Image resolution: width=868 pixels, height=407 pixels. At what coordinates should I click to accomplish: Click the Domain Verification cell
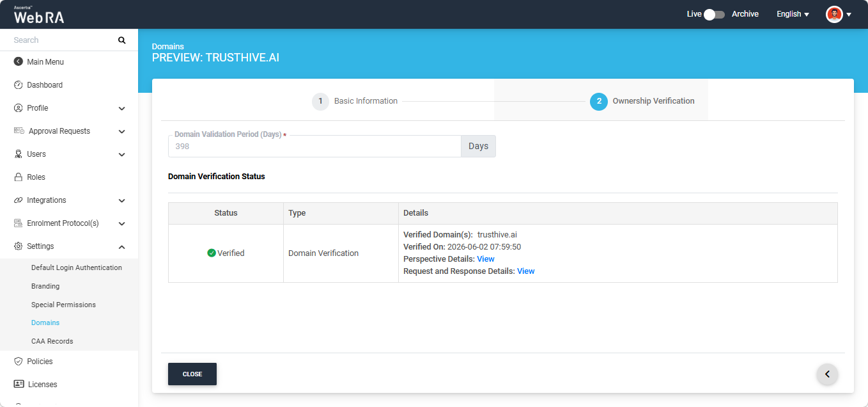[x=341, y=253]
